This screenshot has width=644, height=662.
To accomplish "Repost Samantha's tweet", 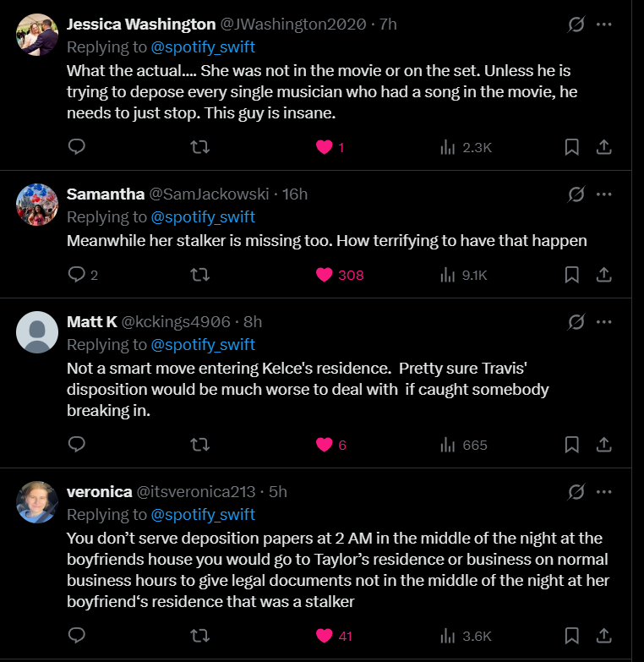I will pyautogui.click(x=200, y=275).
